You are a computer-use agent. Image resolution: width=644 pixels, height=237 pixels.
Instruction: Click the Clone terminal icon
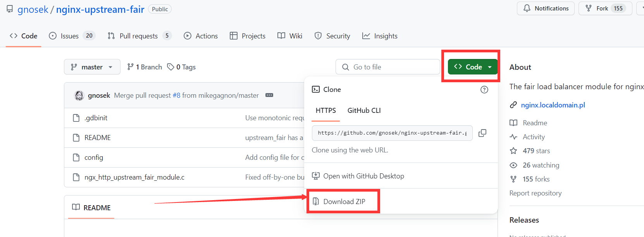pos(316,90)
